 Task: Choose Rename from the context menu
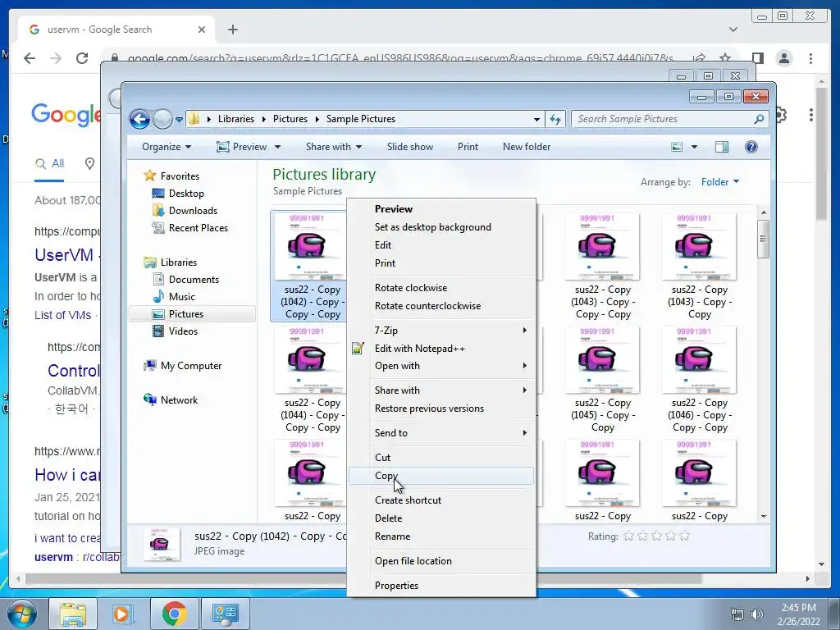point(441,536)
